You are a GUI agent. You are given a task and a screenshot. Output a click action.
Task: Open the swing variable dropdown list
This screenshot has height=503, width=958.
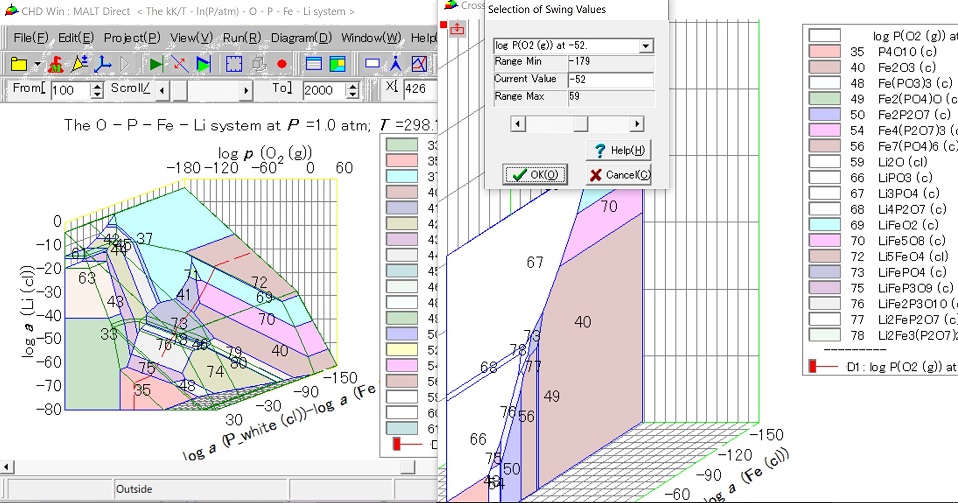pos(645,46)
